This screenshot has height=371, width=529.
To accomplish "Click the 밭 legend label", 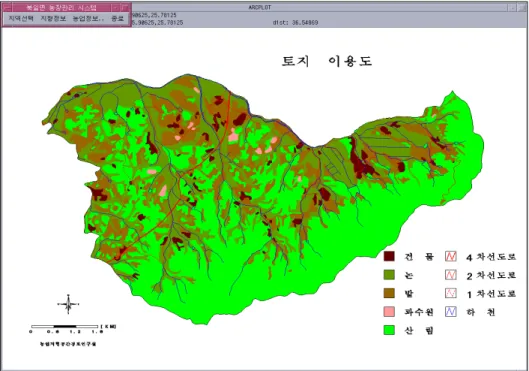I will (409, 294).
